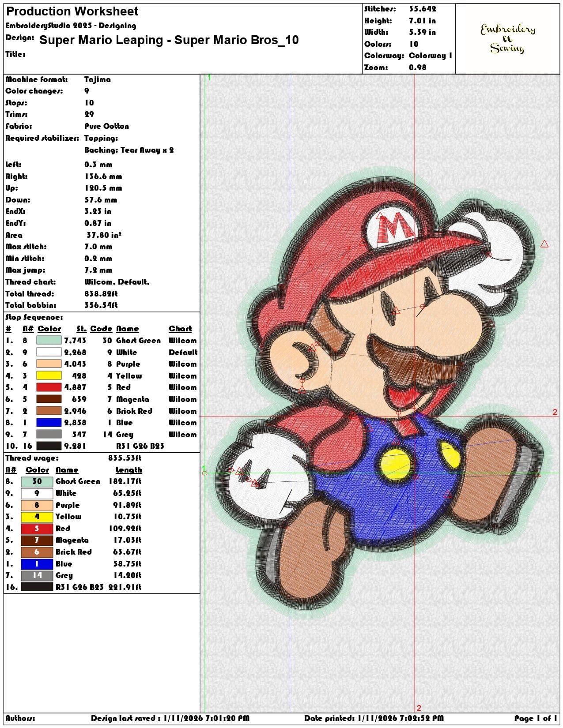Select the design name 'Super Mario Leaping - Super Mario Bros_10'

click(x=169, y=40)
